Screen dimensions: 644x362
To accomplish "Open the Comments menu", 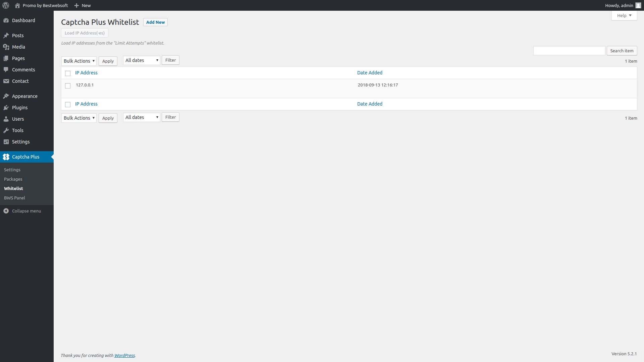I will (27, 70).
